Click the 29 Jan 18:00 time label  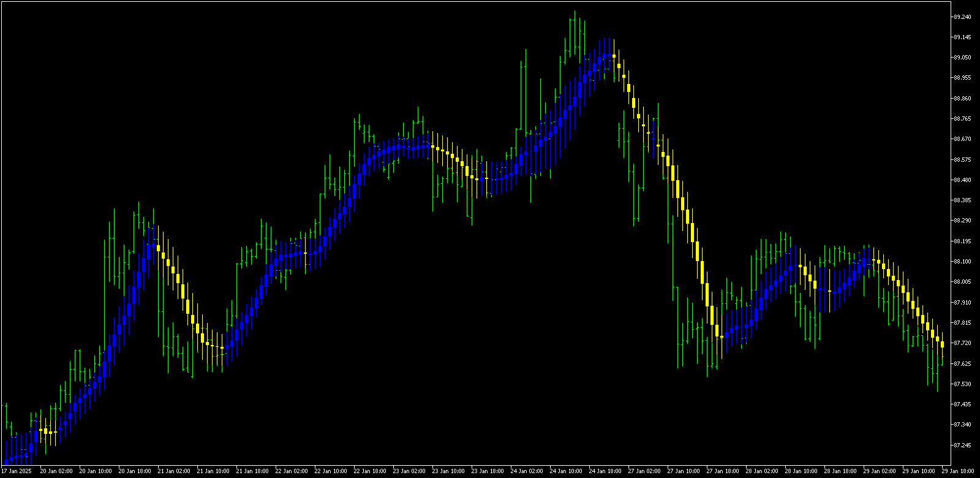pyautogui.click(x=958, y=471)
